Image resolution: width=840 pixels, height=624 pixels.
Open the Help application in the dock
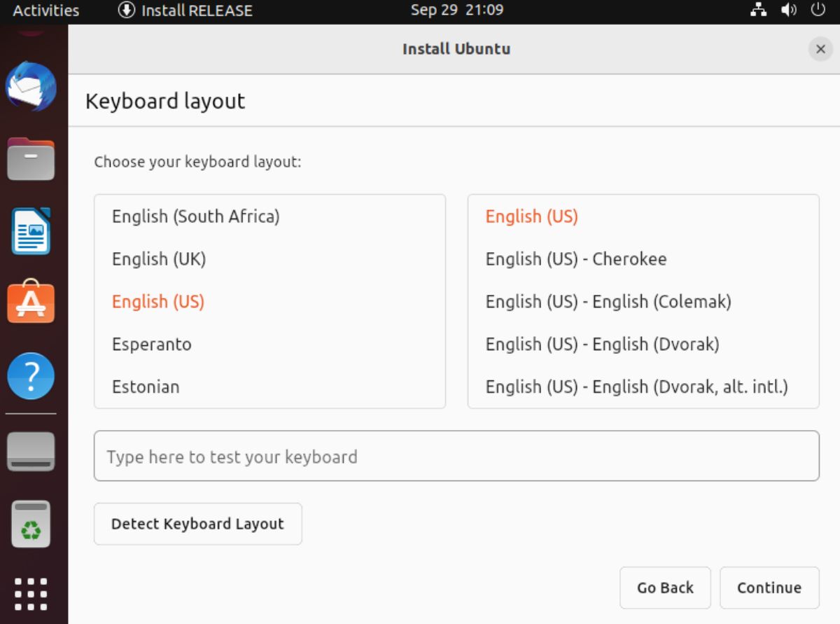coord(31,376)
